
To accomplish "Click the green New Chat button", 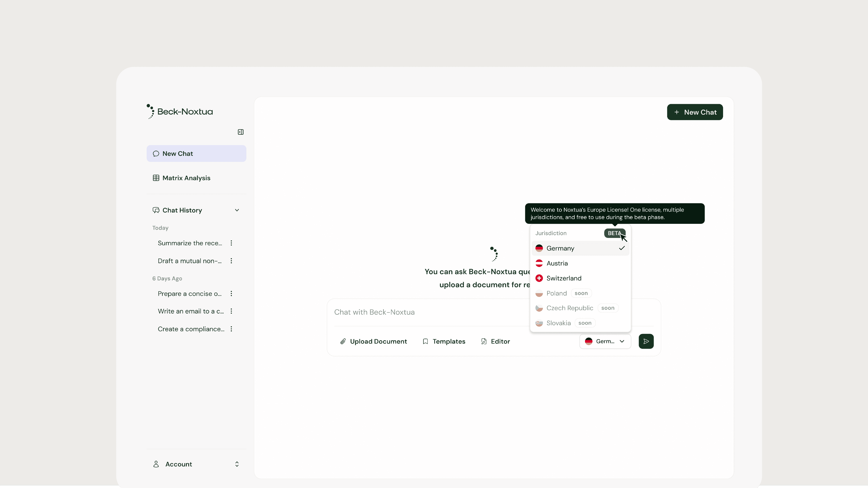I will click(695, 112).
